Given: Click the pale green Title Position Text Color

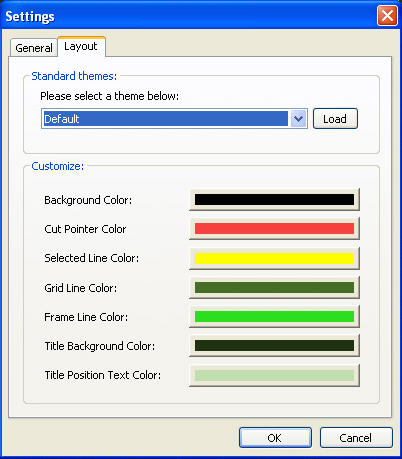Looking at the screenshot, I should 274,375.
